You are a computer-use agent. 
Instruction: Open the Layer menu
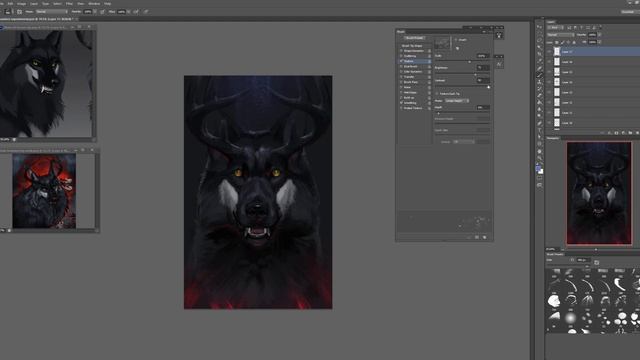(x=34, y=4)
